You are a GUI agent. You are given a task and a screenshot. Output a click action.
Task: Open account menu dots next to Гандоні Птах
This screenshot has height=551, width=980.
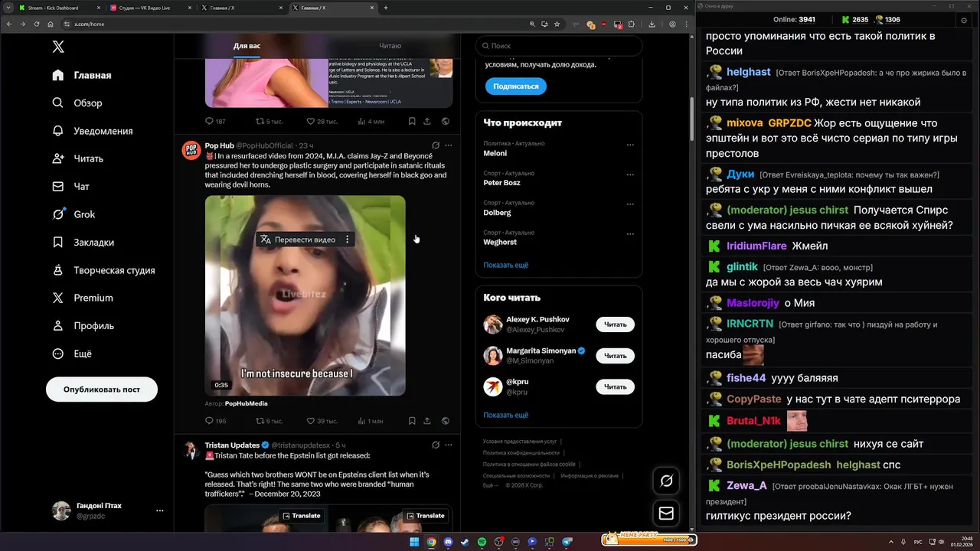159,510
